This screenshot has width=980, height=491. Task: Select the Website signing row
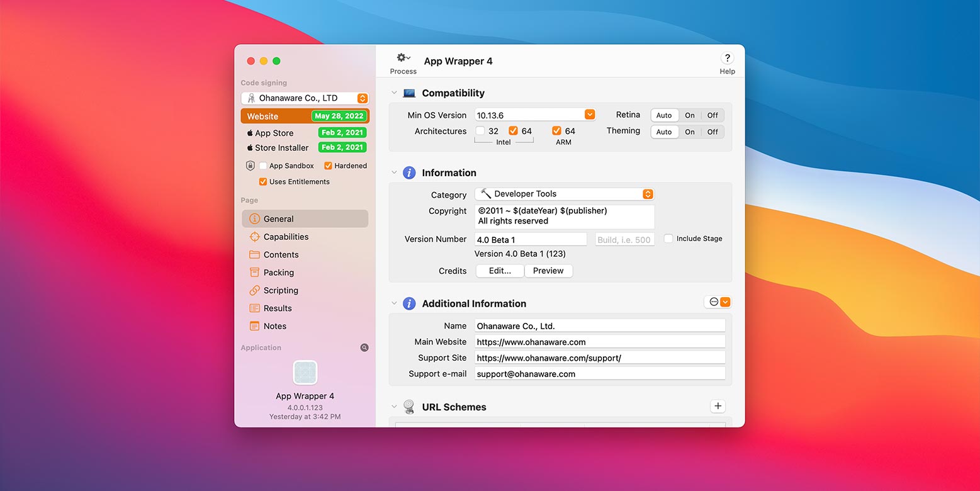click(305, 116)
